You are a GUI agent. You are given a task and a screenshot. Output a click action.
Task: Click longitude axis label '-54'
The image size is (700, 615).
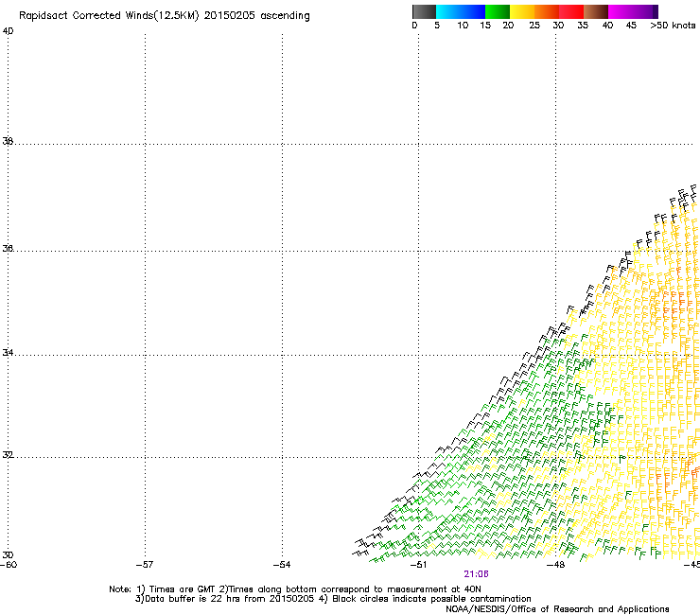pyautogui.click(x=282, y=565)
